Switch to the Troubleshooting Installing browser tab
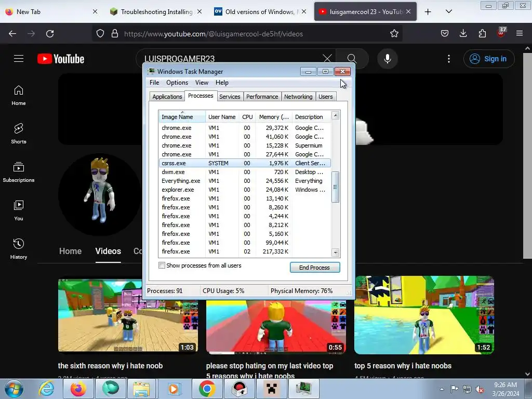The image size is (532, 399). point(157,12)
